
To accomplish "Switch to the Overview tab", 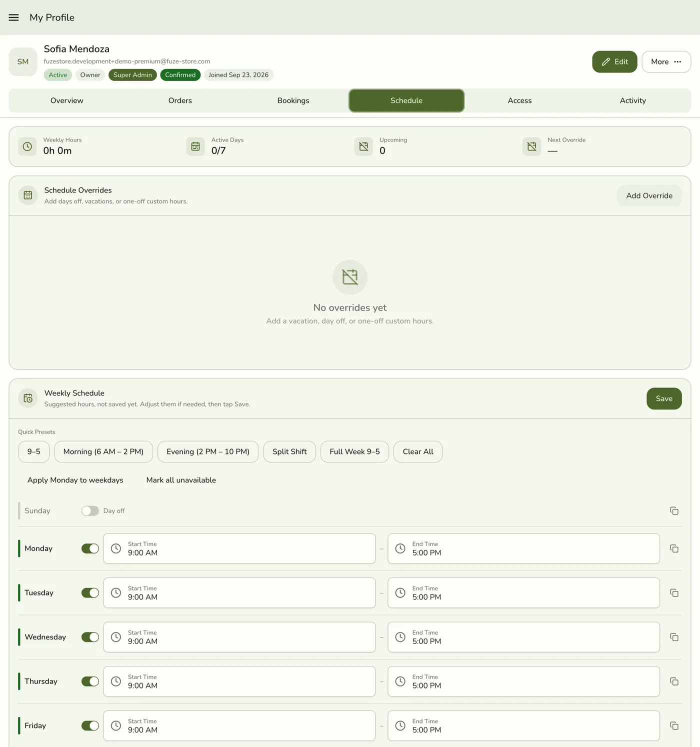I will 67,100.
